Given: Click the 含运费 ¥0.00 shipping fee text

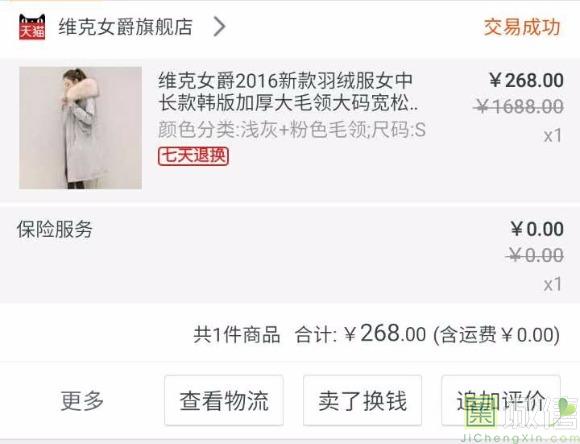Looking at the screenshot, I should 496,335.
